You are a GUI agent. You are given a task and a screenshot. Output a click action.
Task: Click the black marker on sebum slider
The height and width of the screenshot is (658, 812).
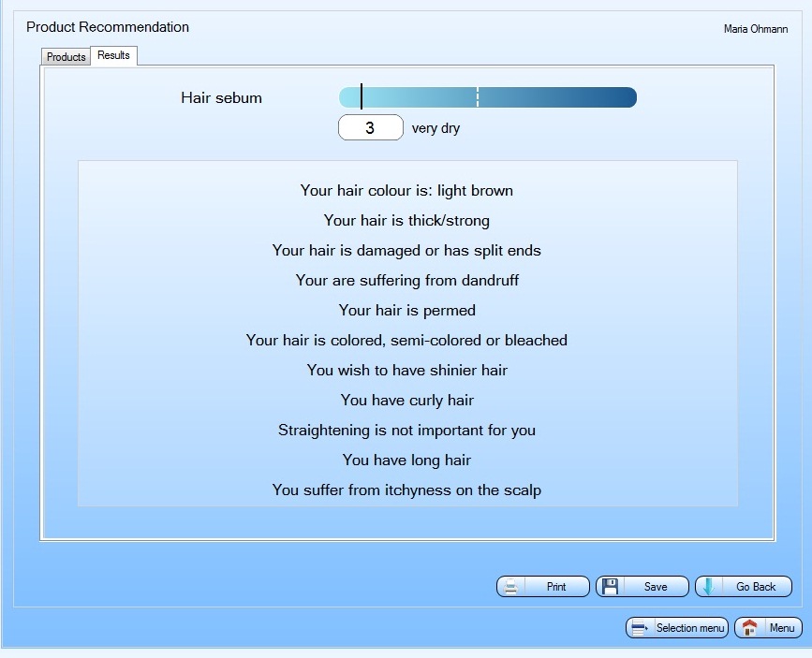tap(362, 96)
